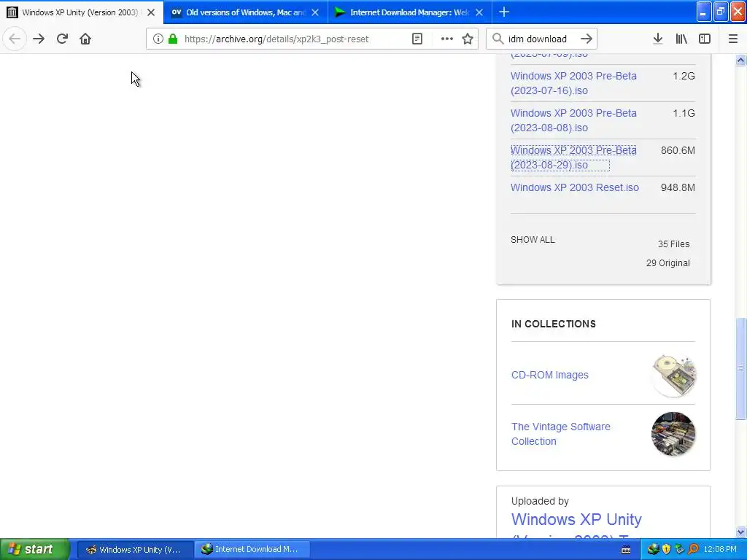The image size is (747, 560).
Task: Download Pre-Beta (2023-08-29).iso
Action: coord(573,157)
